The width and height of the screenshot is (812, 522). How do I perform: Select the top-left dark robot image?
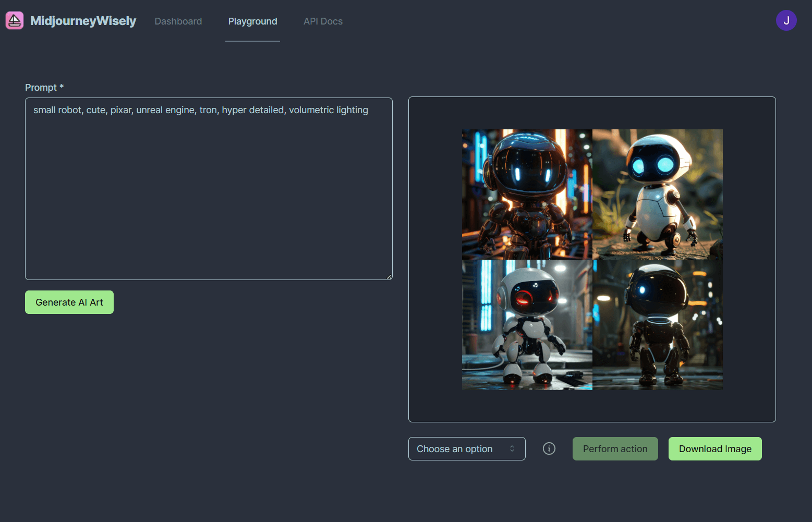(x=526, y=194)
